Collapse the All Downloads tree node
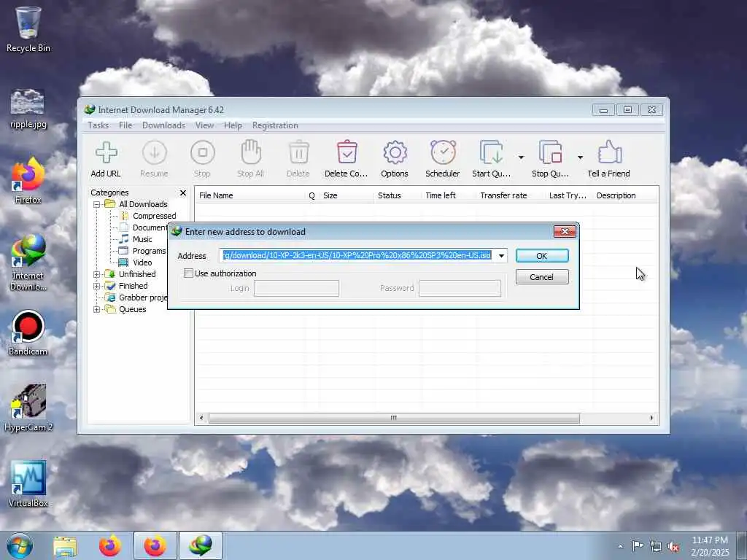This screenshot has width=747, height=560. tap(97, 204)
